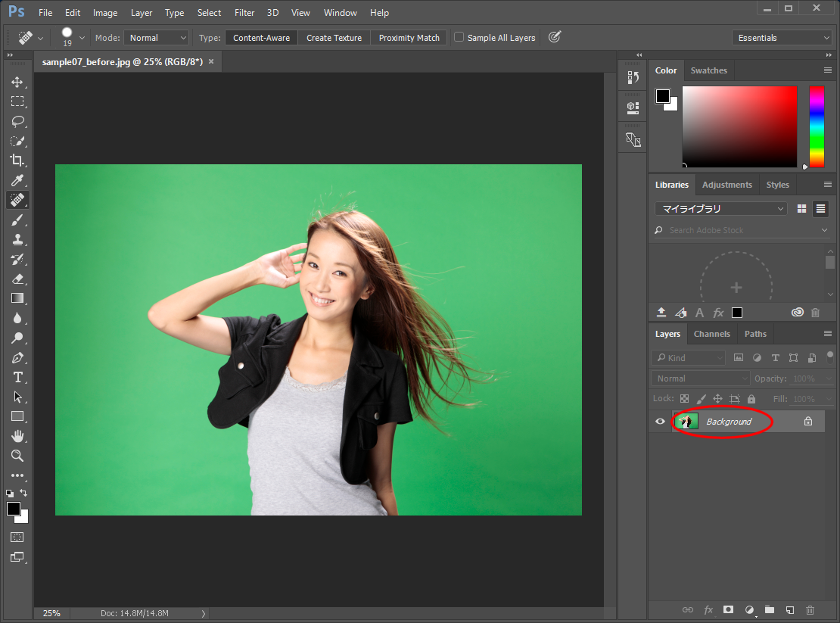This screenshot has height=623, width=840.
Task: Delete layer with trash icon in Layers panel
Action: point(810,609)
